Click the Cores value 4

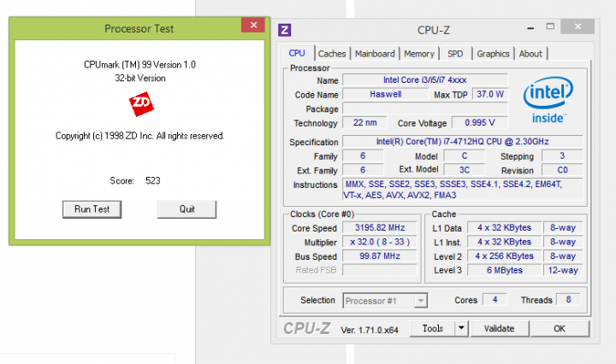(x=495, y=300)
